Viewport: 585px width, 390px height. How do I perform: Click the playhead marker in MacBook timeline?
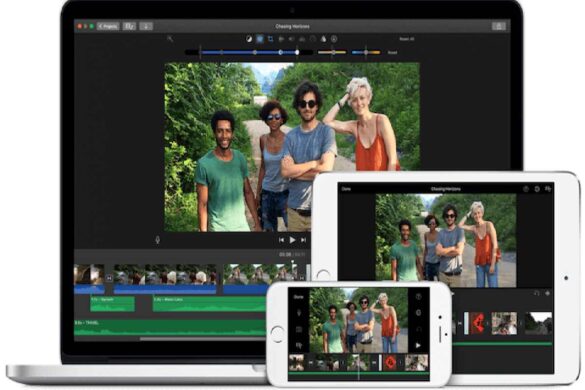292,263
